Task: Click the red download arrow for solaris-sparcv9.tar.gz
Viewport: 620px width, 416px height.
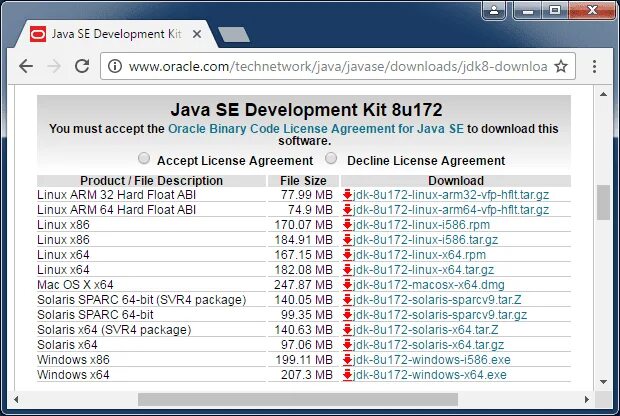Action: (347, 315)
